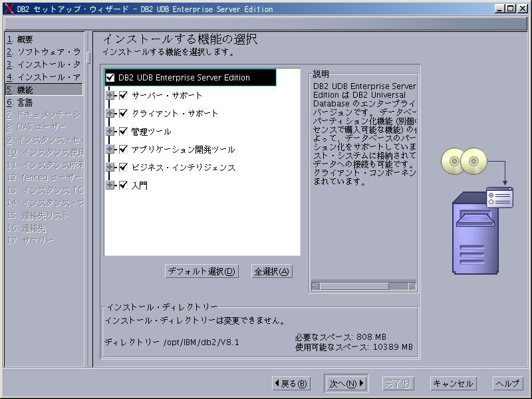
Task: Toggle the 管理ツール checkbox
Action: (x=123, y=132)
